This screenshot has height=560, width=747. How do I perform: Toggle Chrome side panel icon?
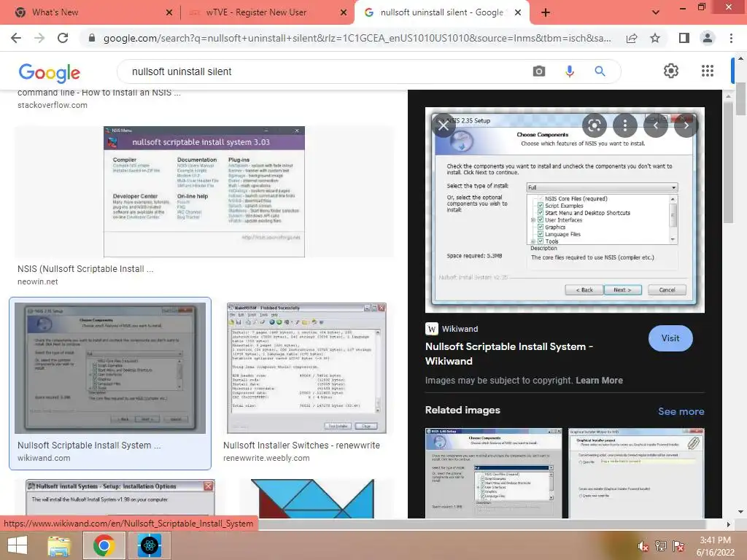(684, 38)
